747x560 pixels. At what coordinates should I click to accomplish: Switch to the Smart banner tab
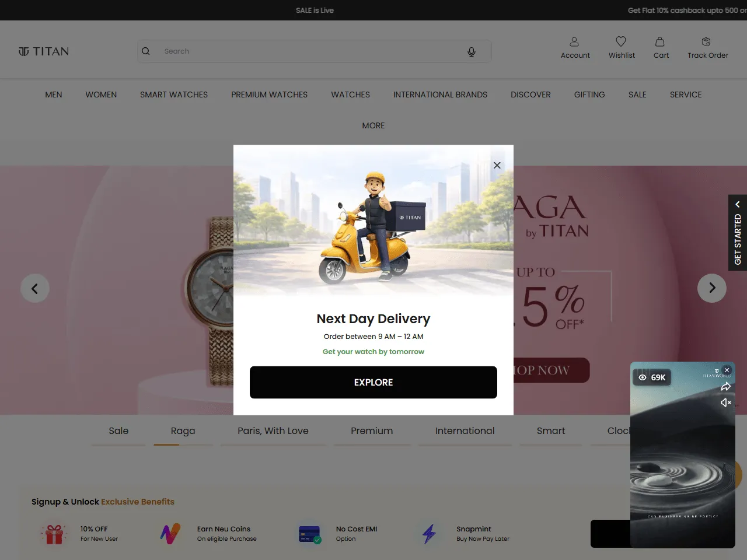551,431
